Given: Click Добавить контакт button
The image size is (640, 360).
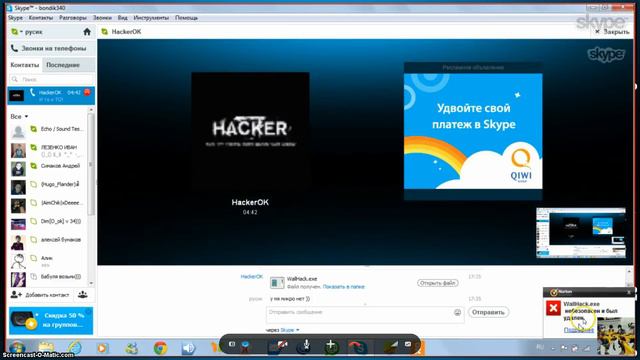Looking at the screenshot, I should tap(40, 295).
